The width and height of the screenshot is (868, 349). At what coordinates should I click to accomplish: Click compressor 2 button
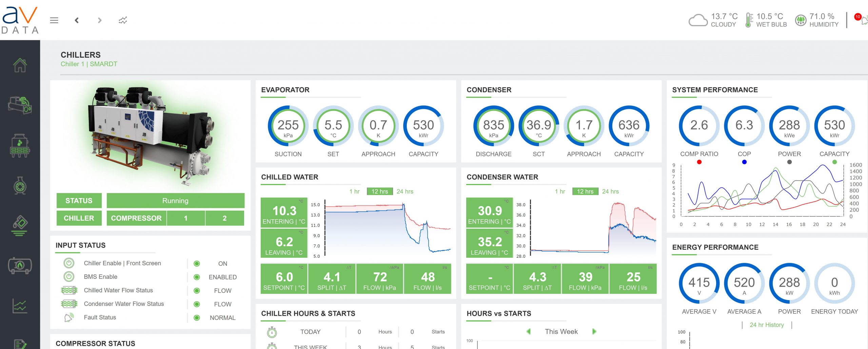pos(224,218)
